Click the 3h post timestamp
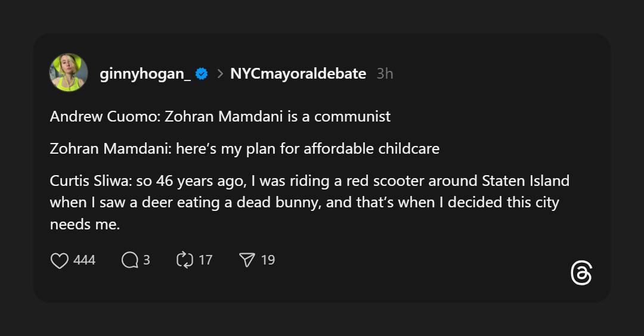Screen dimensions: 644x336 [x=385, y=74]
